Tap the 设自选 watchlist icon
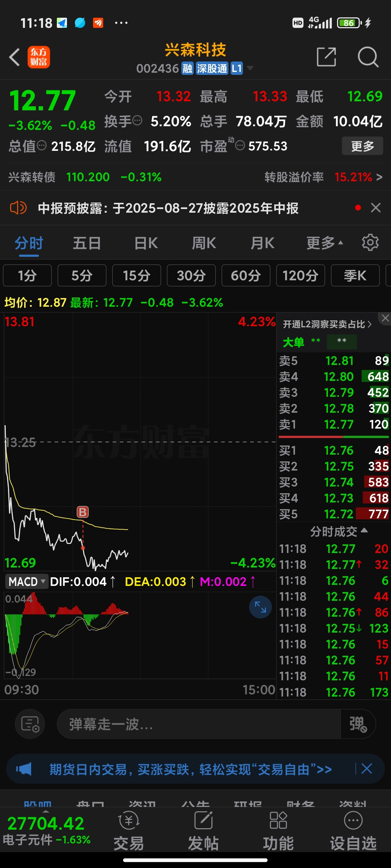The width and height of the screenshot is (391, 868). (353, 831)
